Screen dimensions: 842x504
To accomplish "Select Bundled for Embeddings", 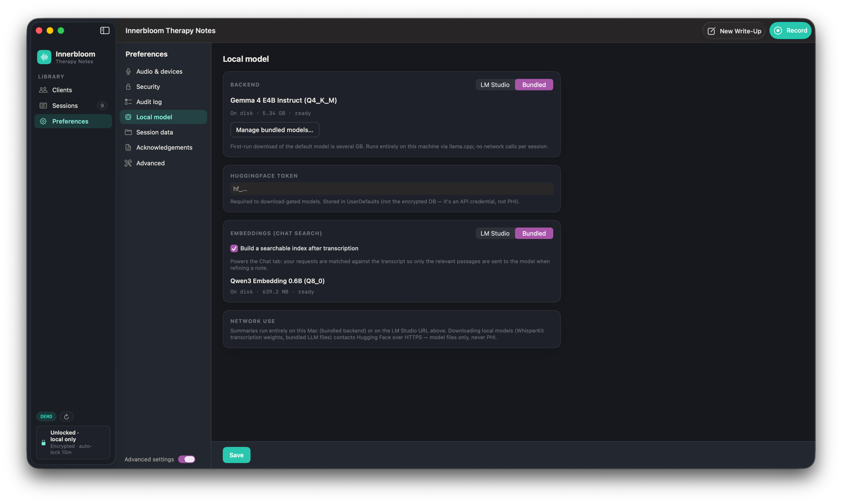I will (x=534, y=233).
